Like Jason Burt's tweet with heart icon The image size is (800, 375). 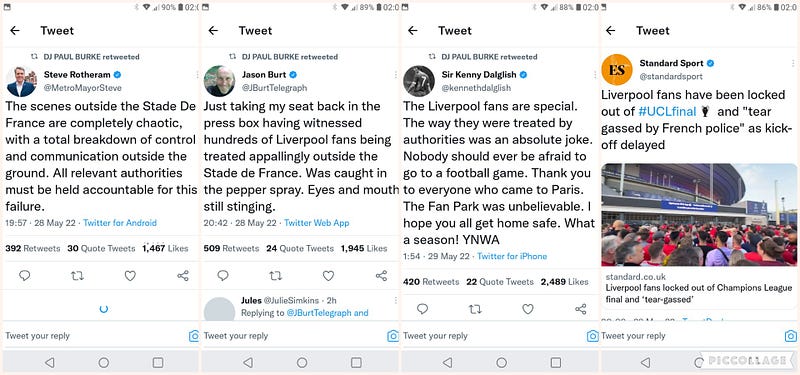[328, 276]
